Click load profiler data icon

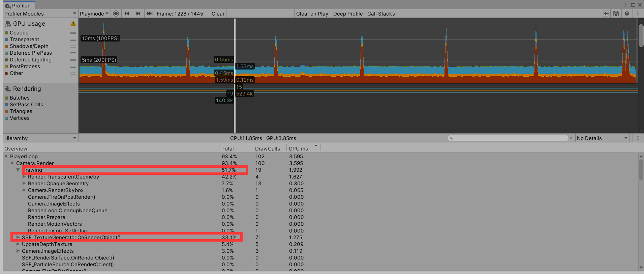(606, 13)
